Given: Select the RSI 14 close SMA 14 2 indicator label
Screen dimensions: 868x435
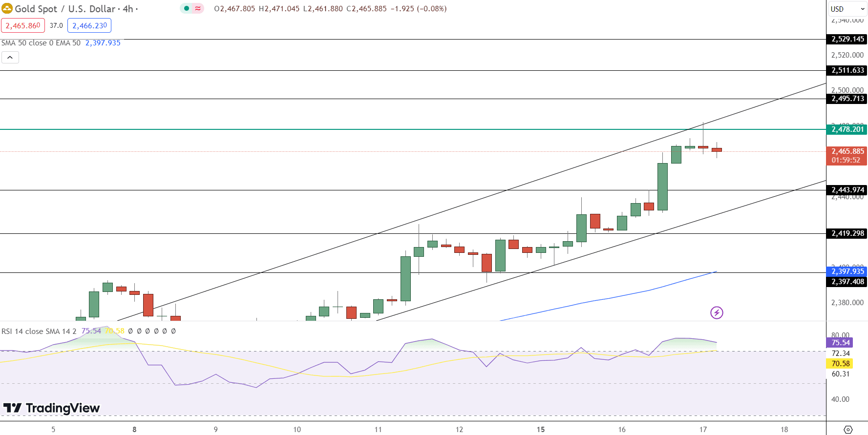Looking at the screenshot, I should click(39, 331).
